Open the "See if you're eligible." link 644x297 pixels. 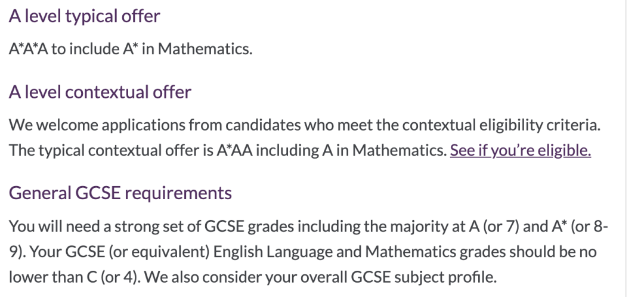point(521,150)
